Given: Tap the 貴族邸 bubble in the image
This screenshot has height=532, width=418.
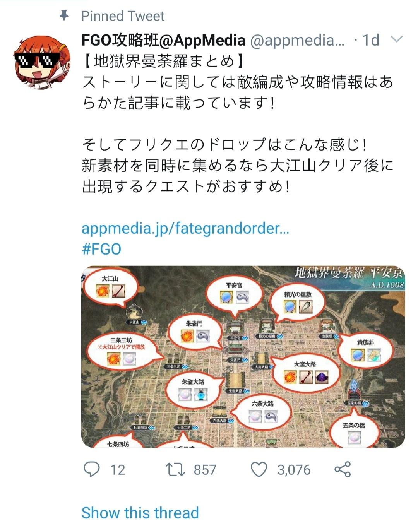Looking at the screenshot, I should click(x=365, y=350).
